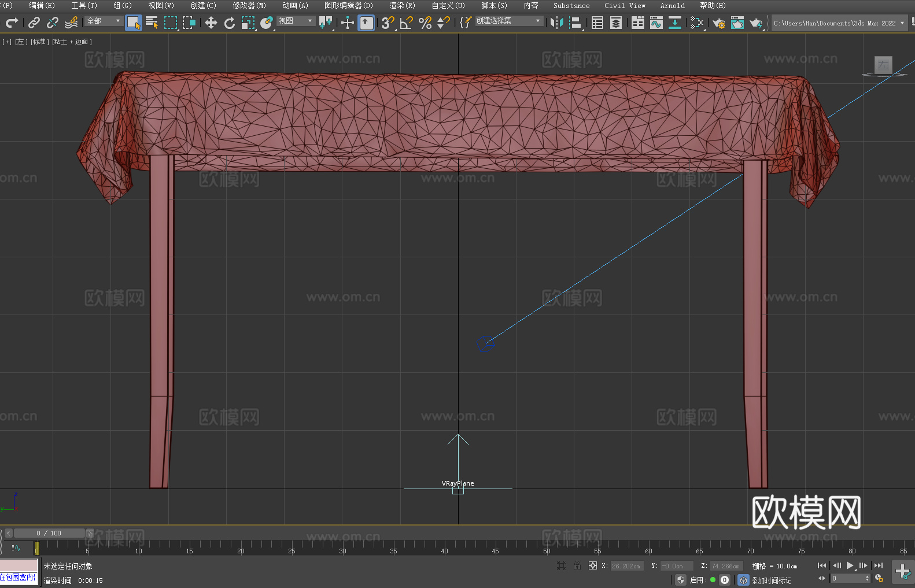Click the ViewCube 左 face
The width and height of the screenshot is (915, 588).
click(883, 65)
